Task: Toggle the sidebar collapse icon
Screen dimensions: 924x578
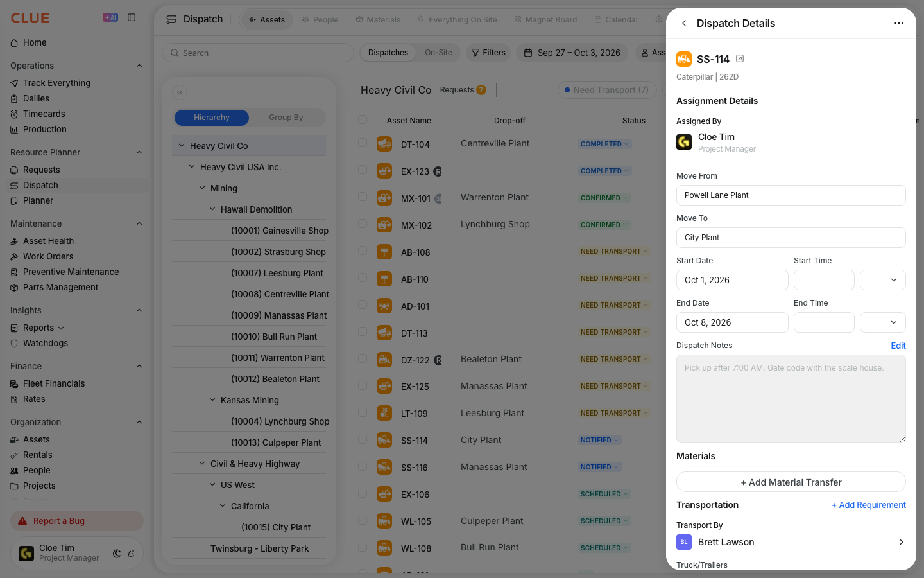Action: point(132,17)
